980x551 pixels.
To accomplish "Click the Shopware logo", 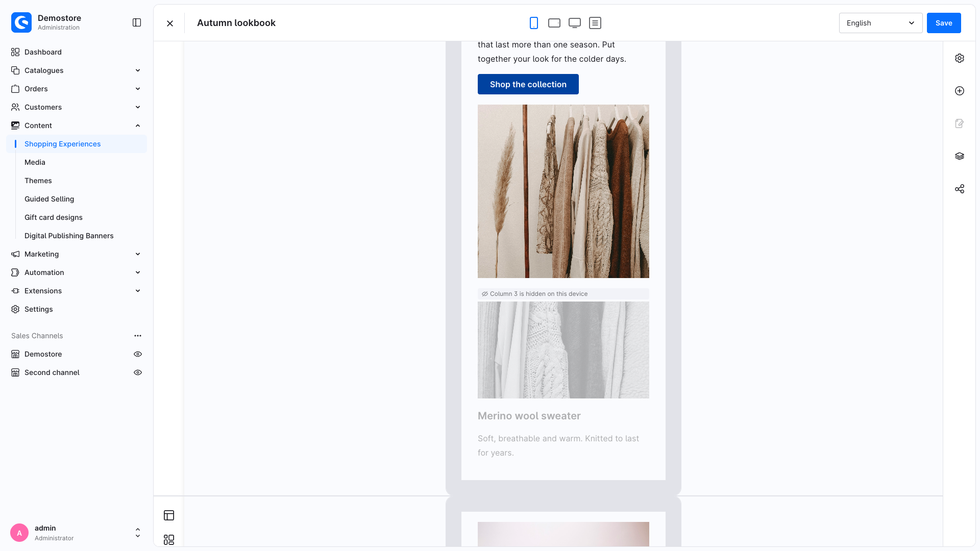I will click(x=21, y=22).
